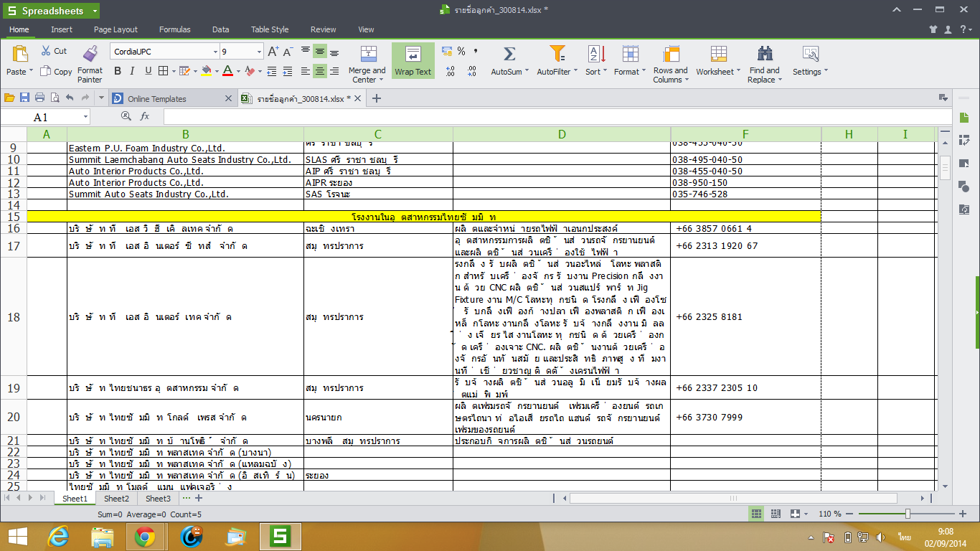Click the Open folder icon in quick toolbar
This screenshot has height=551, width=980.
click(9, 98)
